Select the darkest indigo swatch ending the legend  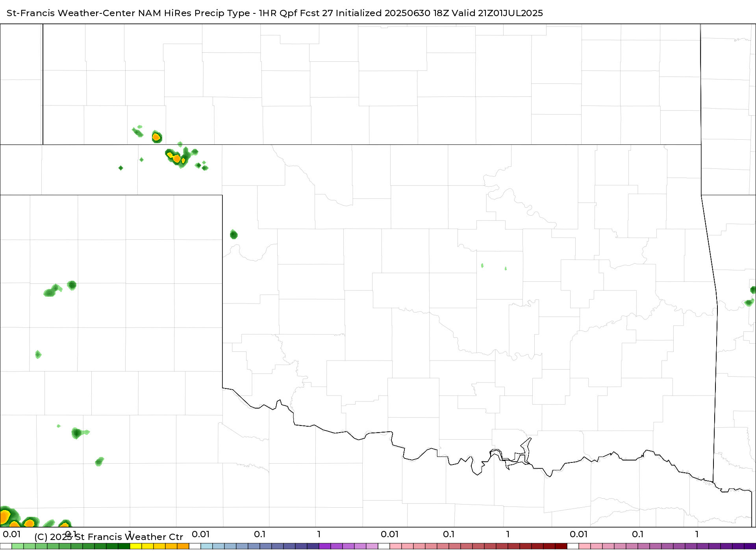[x=750, y=546]
